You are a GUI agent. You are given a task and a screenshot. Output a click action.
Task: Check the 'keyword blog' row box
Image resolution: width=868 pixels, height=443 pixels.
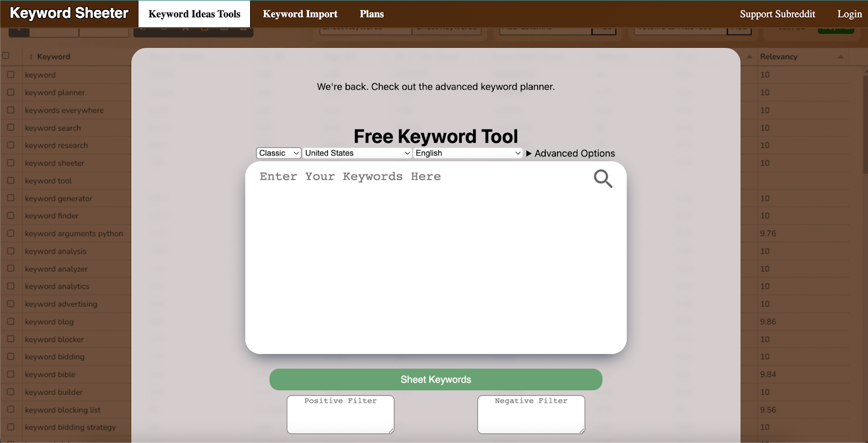click(11, 321)
